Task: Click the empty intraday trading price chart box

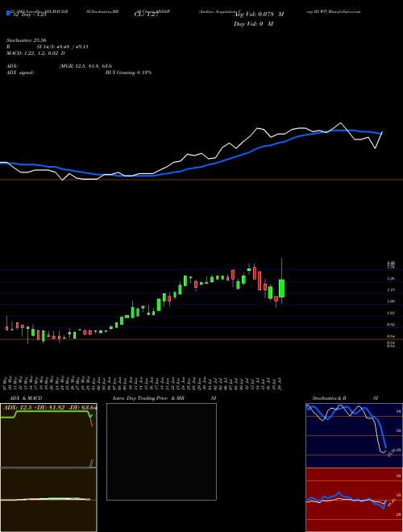Action: (x=161, y=451)
